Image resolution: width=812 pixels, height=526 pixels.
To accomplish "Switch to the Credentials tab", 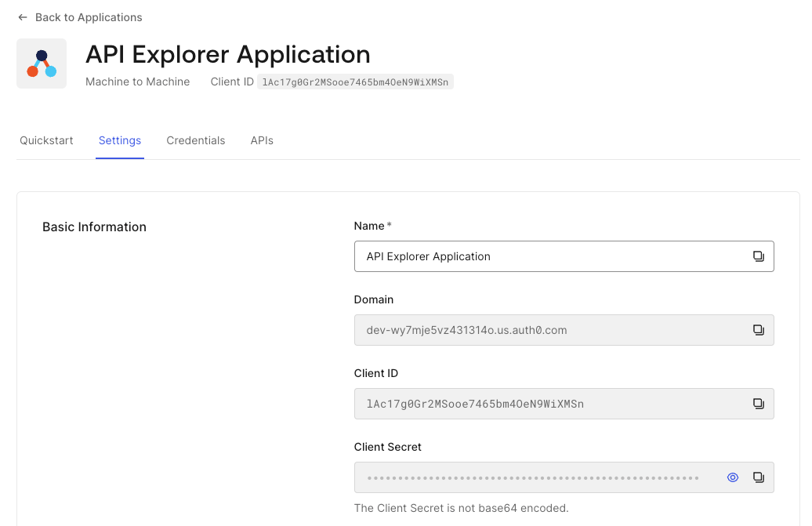I will (196, 140).
